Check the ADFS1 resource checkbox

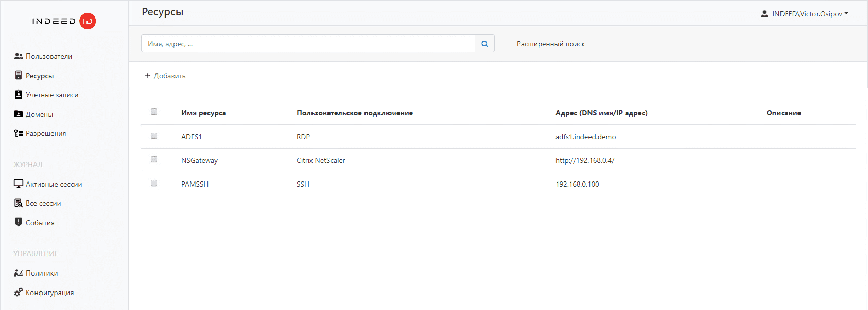(154, 136)
